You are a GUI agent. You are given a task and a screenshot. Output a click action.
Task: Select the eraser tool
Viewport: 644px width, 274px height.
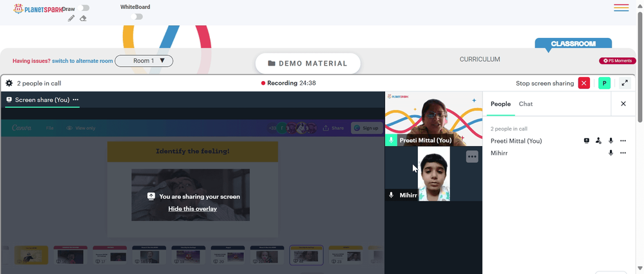click(83, 19)
